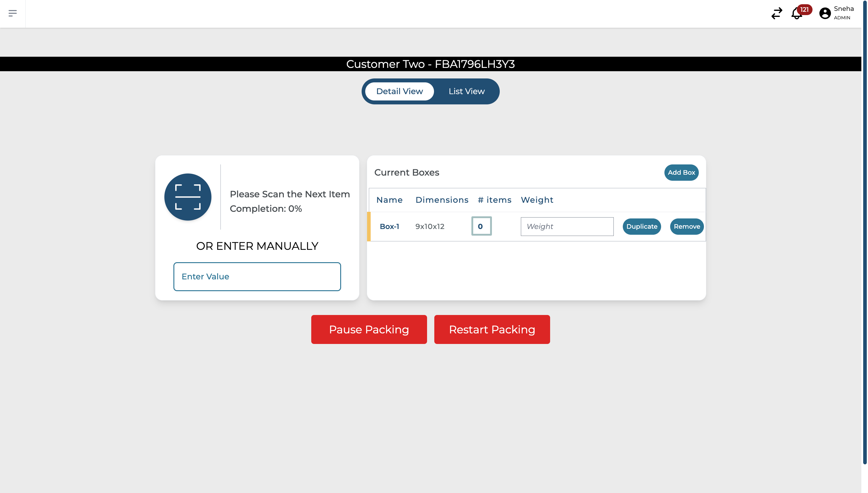The height and width of the screenshot is (493, 868).
Task: Remove Box-1 from current boxes
Action: 686,227
